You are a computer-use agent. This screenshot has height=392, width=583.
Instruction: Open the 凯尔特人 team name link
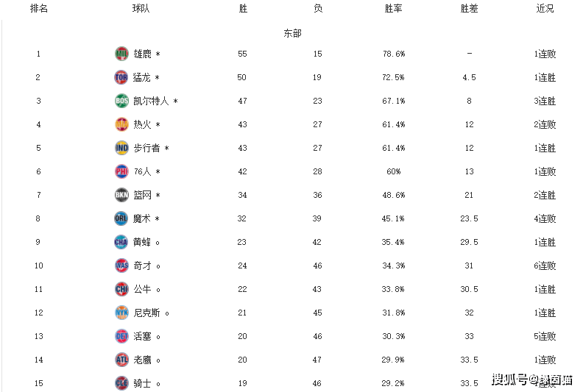click(x=151, y=101)
